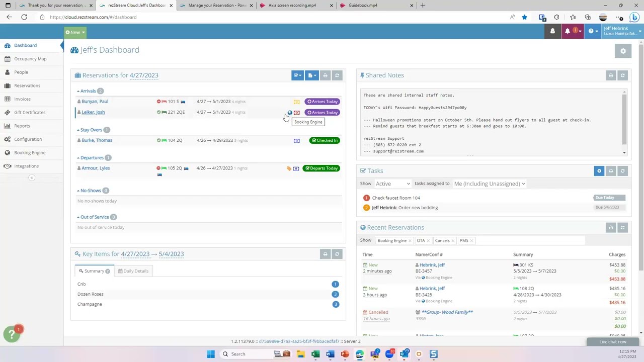
Task: Refresh the Key Items panel
Action: coord(337,254)
